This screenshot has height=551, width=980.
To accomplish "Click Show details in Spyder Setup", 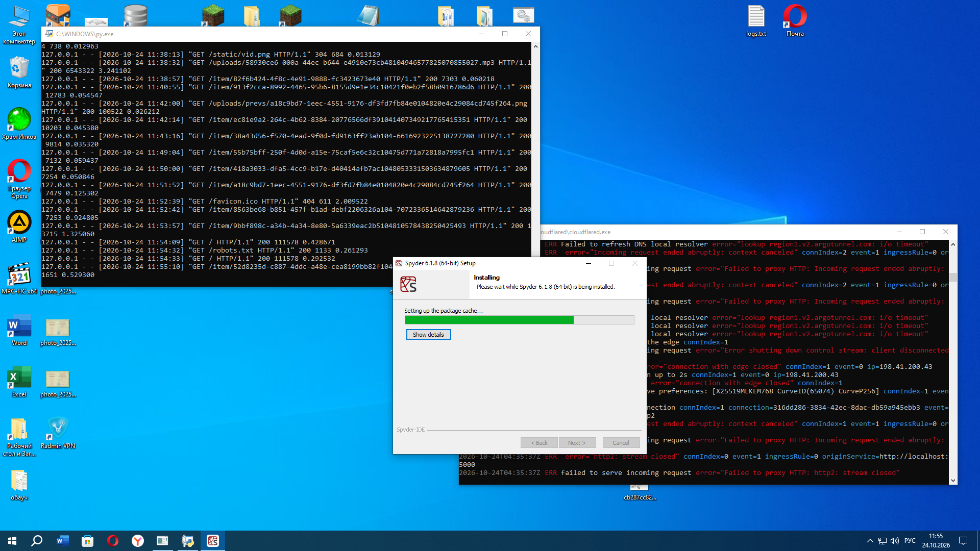I will point(428,335).
